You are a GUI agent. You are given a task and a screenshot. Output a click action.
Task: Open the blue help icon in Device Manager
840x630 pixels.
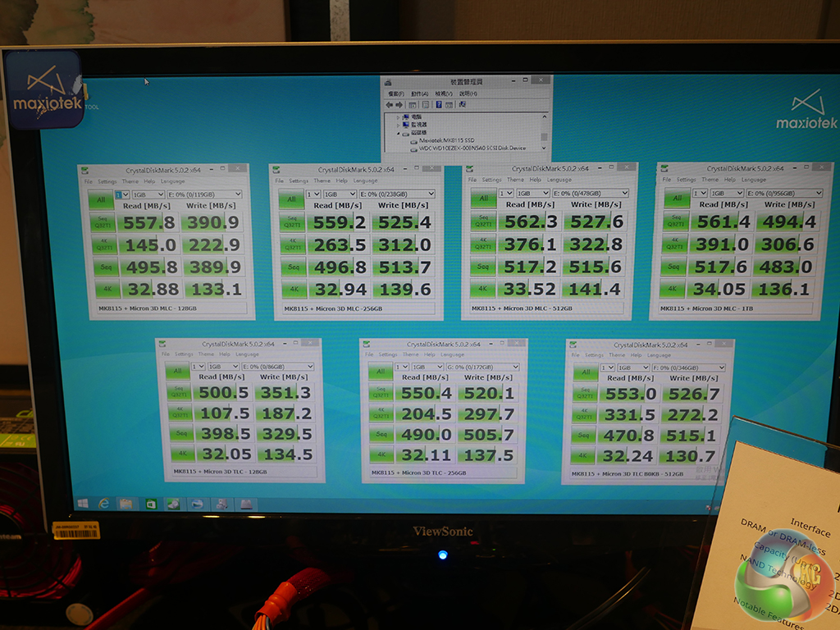pos(438,104)
